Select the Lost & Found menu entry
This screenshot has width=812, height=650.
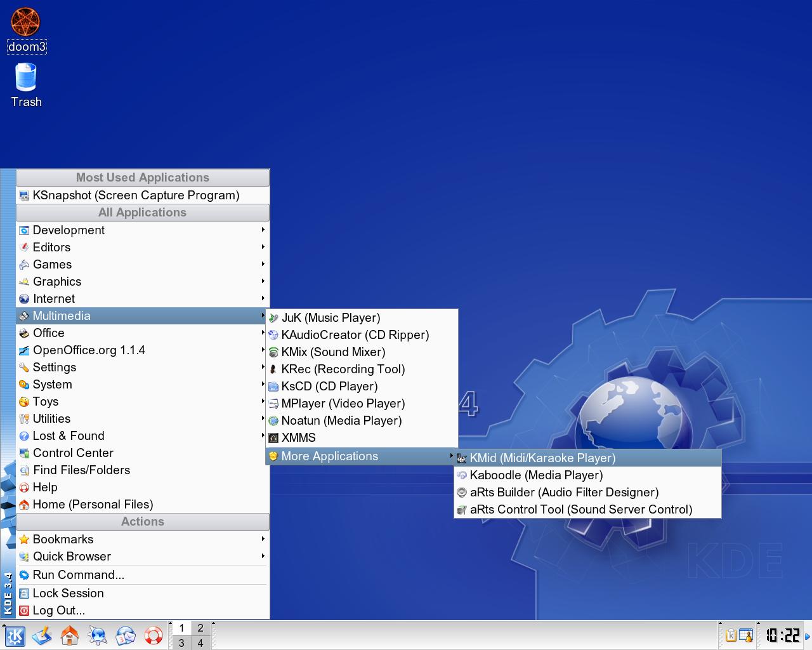click(143, 436)
